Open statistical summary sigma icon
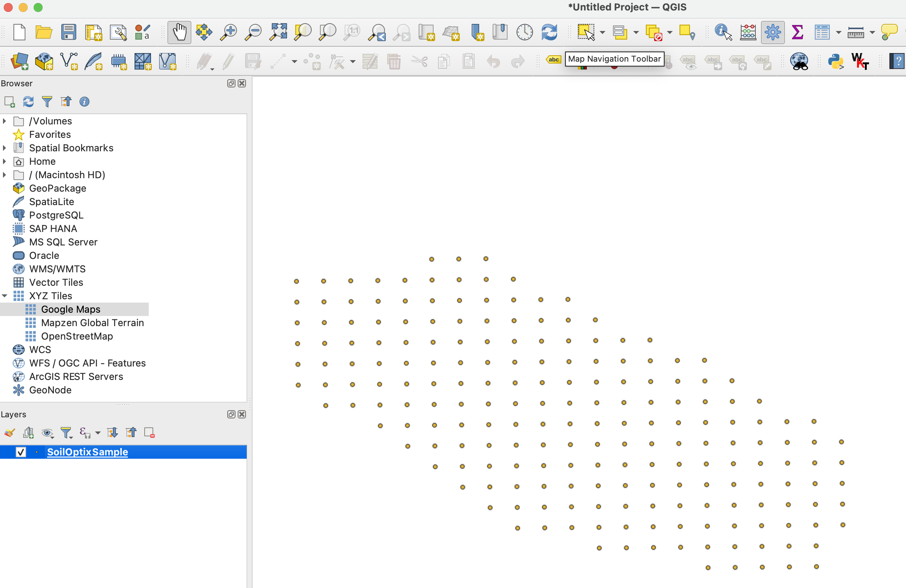Viewport: 906px width, 588px height. point(797,32)
